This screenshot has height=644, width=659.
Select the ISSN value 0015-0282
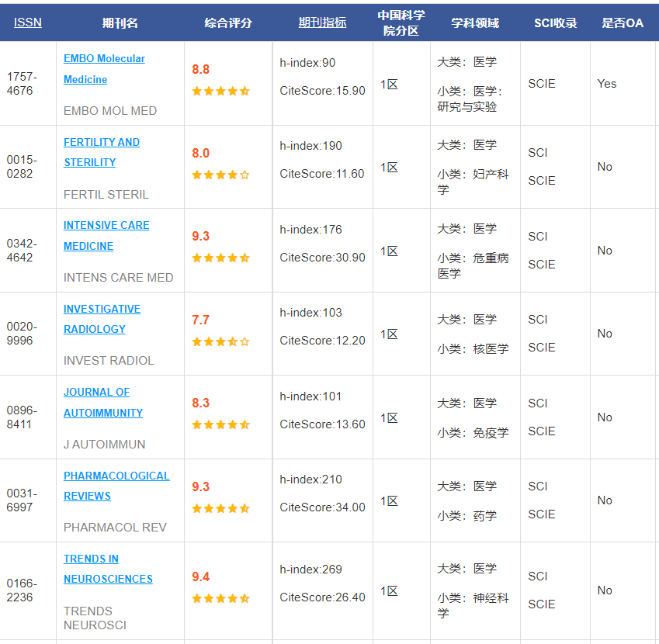coord(22,167)
